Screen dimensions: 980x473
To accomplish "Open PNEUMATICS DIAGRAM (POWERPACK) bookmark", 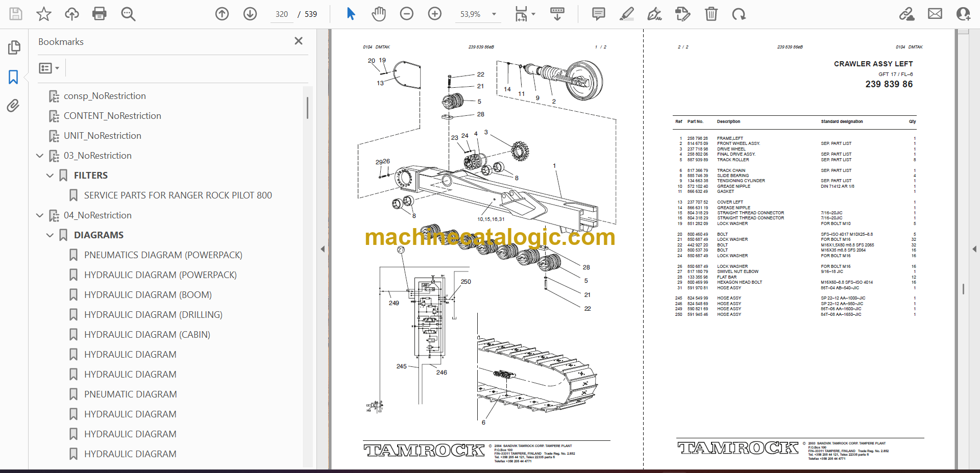I will pyautogui.click(x=163, y=255).
